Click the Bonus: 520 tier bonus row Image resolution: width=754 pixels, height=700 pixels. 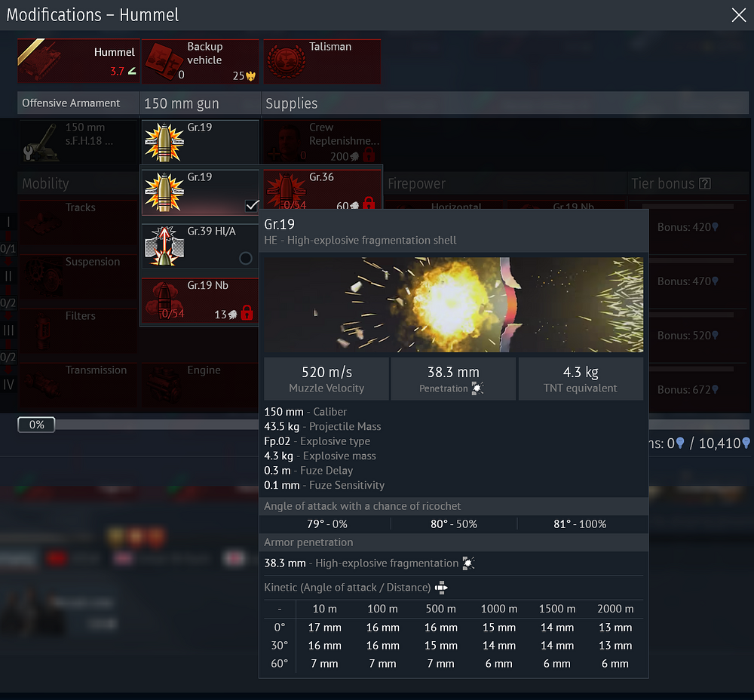click(688, 336)
